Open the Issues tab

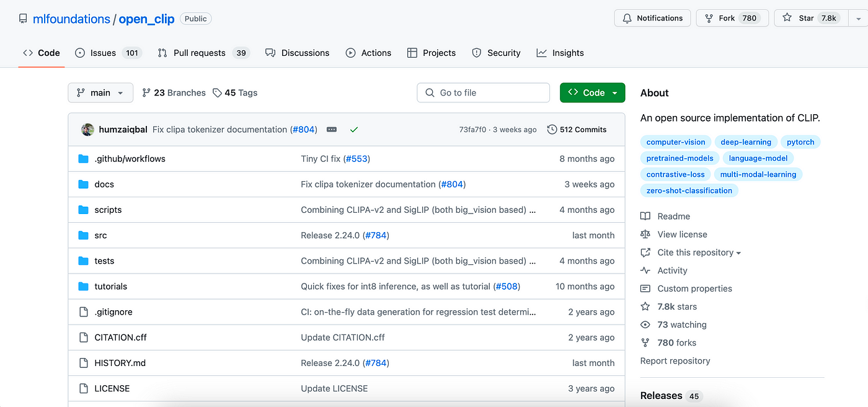(x=108, y=53)
